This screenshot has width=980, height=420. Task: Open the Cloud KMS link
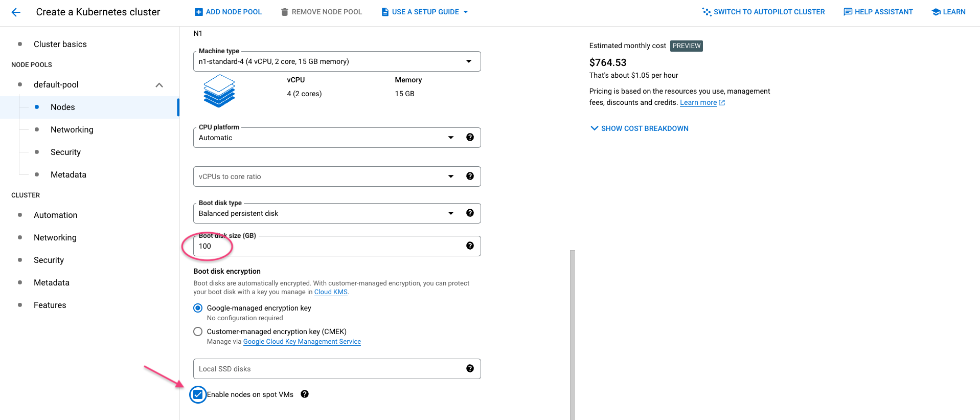331,292
